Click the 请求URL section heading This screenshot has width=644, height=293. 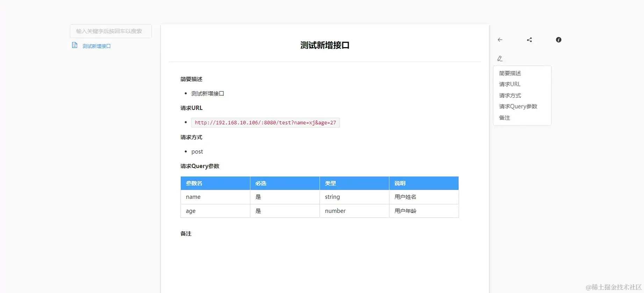click(191, 108)
